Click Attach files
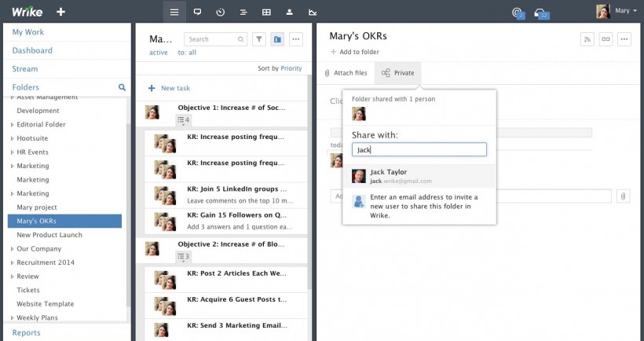 pyautogui.click(x=346, y=73)
